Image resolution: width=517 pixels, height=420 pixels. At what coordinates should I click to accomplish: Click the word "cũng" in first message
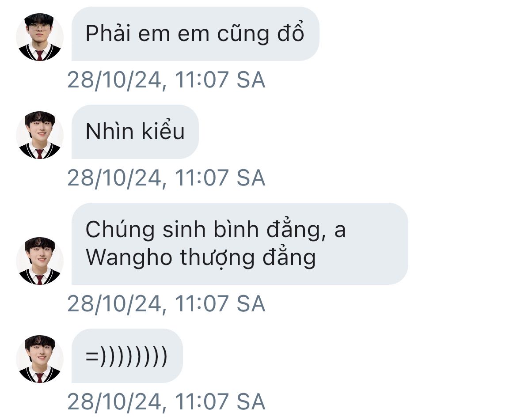[x=243, y=34]
